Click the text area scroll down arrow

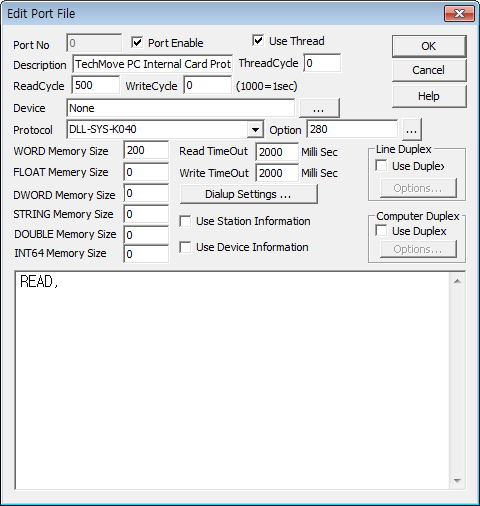457,481
